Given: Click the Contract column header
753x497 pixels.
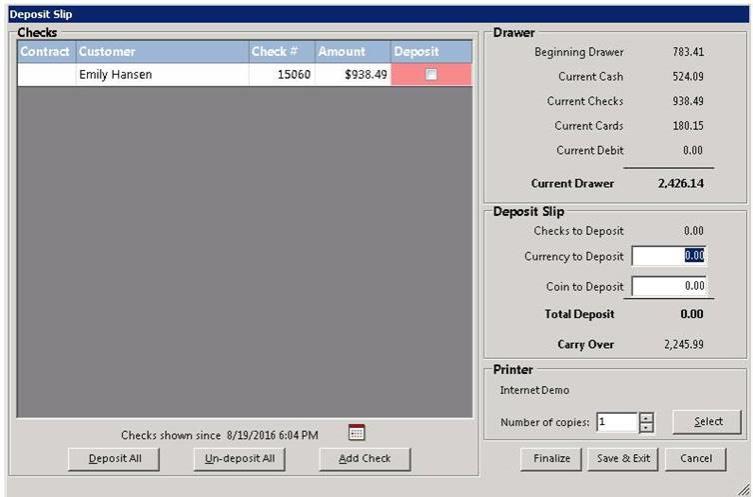Looking at the screenshot, I should pos(46,52).
